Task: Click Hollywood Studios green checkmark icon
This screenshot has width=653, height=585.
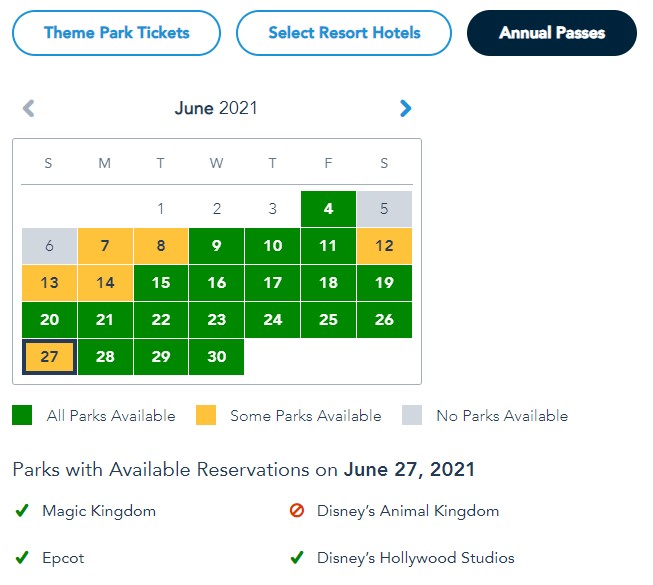Action: point(296,558)
